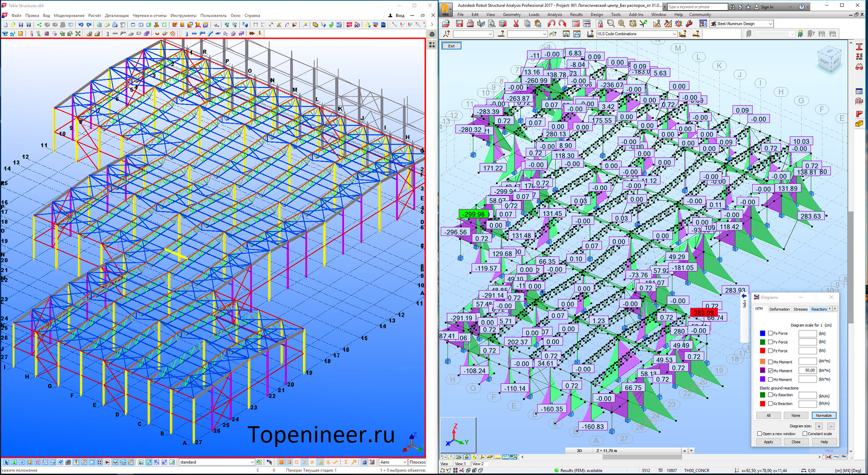This screenshot has height=475, width=868.
Task: Click the Calculations calculator icon in Robot
Action: (x=576, y=24)
